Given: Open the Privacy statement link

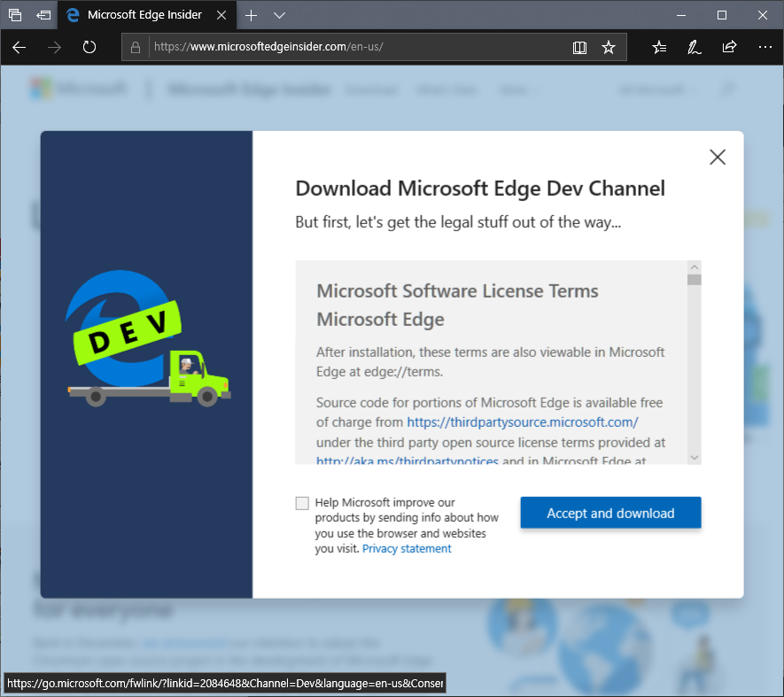Looking at the screenshot, I should tap(407, 548).
